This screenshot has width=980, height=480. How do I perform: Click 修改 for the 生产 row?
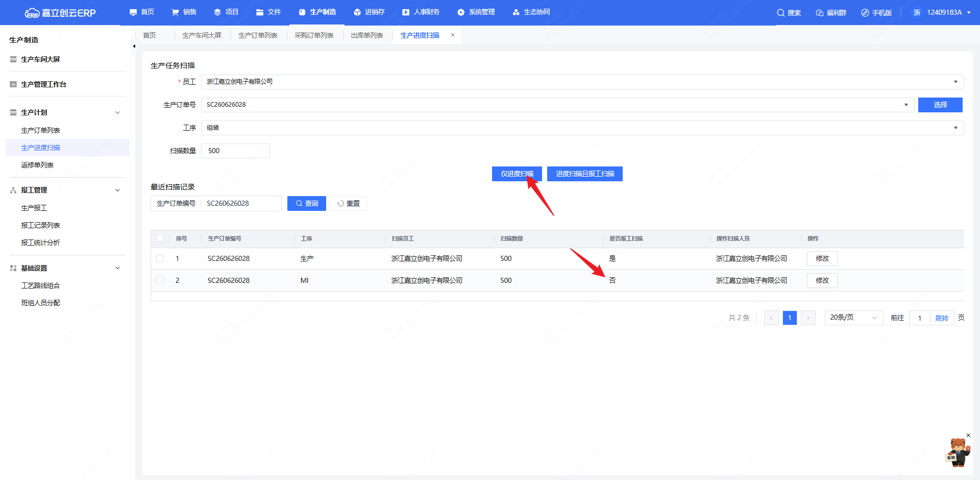pos(822,258)
